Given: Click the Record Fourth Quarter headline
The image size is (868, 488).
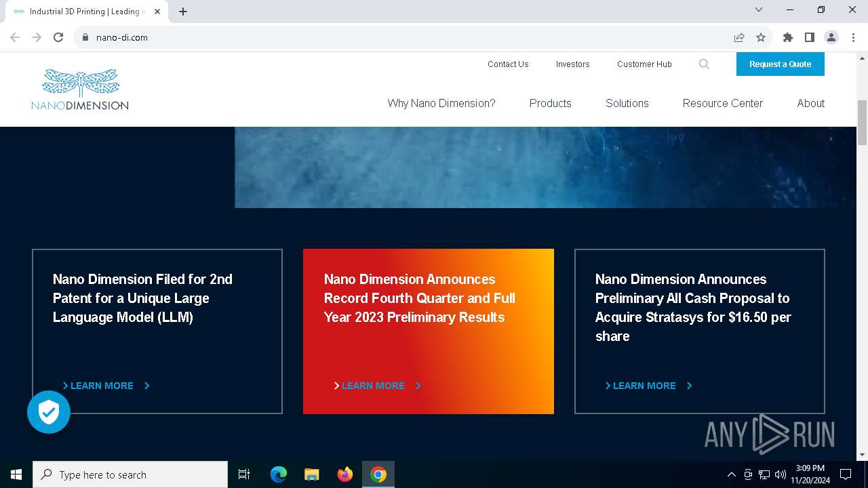Looking at the screenshot, I should tap(420, 298).
